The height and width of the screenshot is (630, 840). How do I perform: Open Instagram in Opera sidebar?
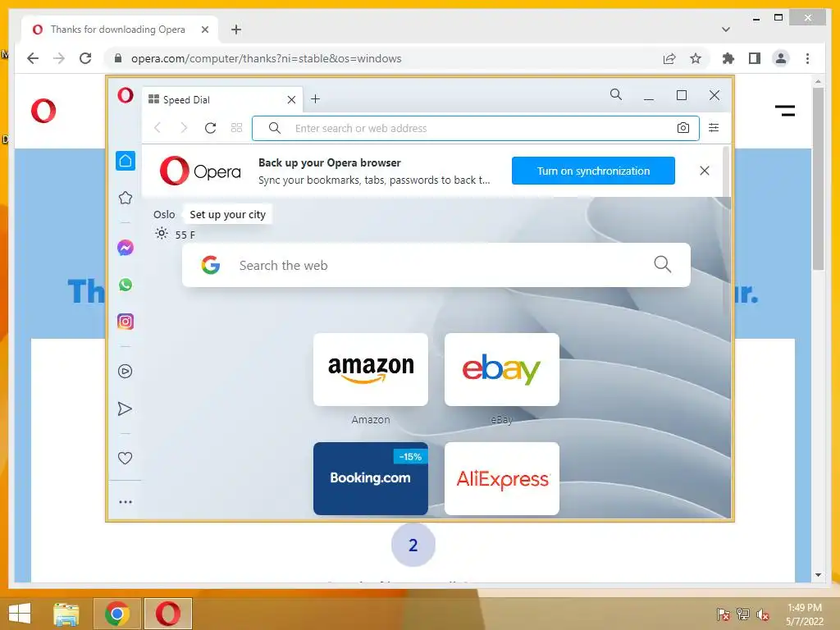[x=126, y=322]
